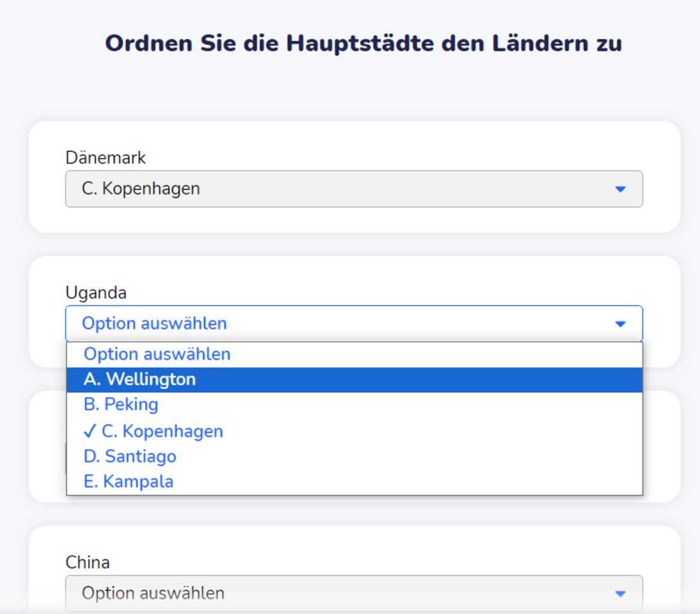Open the China capital dropdown

tap(353, 593)
